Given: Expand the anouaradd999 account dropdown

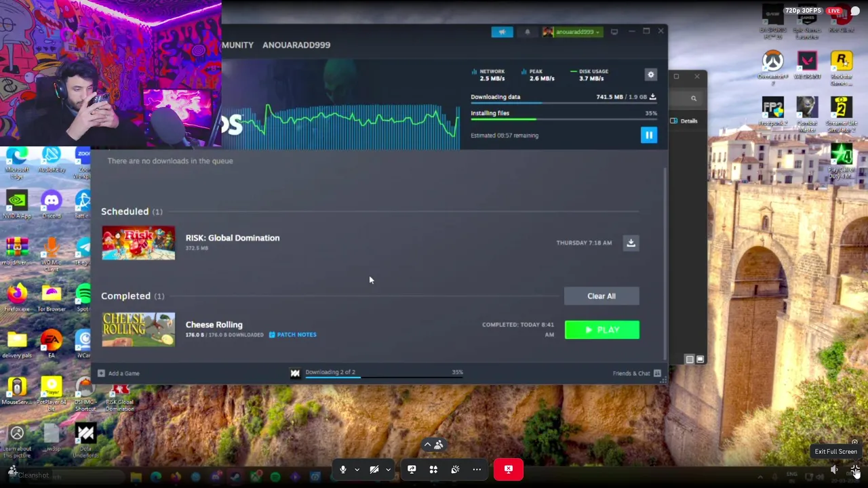Looking at the screenshot, I should pyautogui.click(x=572, y=32).
